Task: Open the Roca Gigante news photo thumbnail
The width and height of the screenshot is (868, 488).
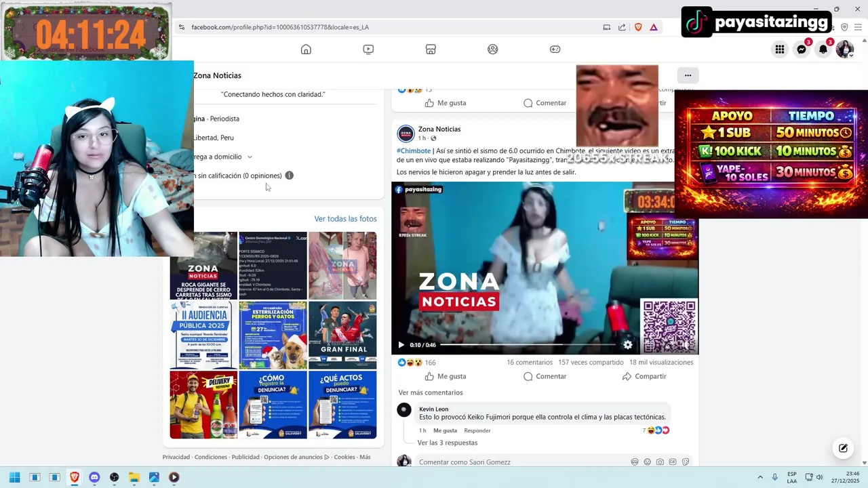Action: click(203, 266)
